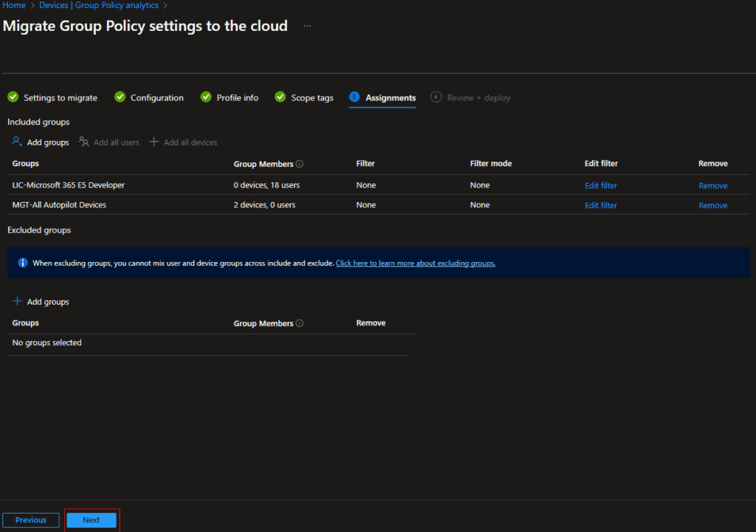Screen dimensions: 756x532
Task: Click info icon beside Excluded Group Members header
Action: (300, 323)
